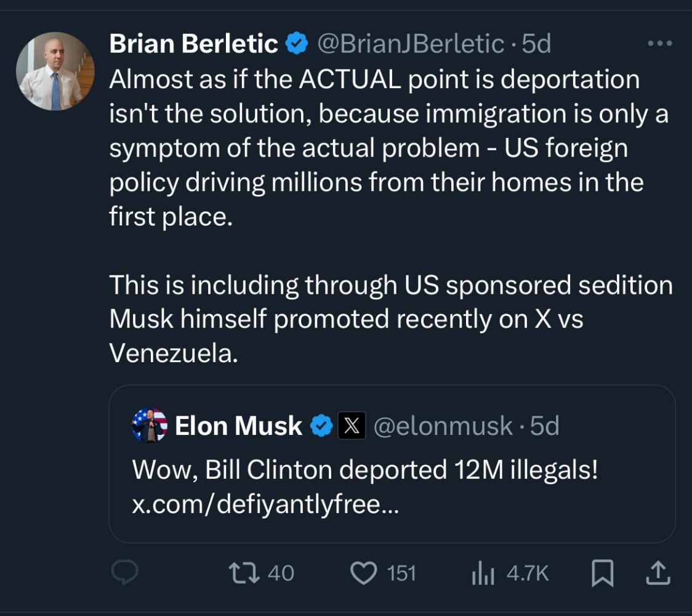Click the X affiliation badge beside Elon Musk
Screen dimensions: 692x616
pyautogui.click(x=352, y=426)
